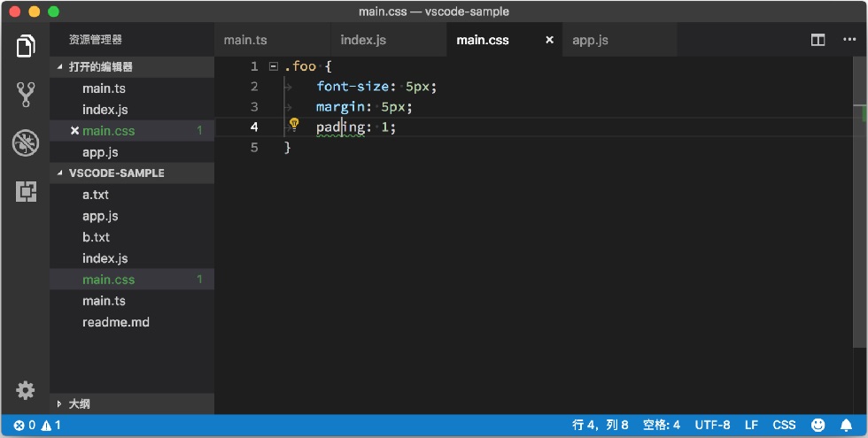Split the editor with layout icon
Screen dimensions: 868x438
coord(818,40)
